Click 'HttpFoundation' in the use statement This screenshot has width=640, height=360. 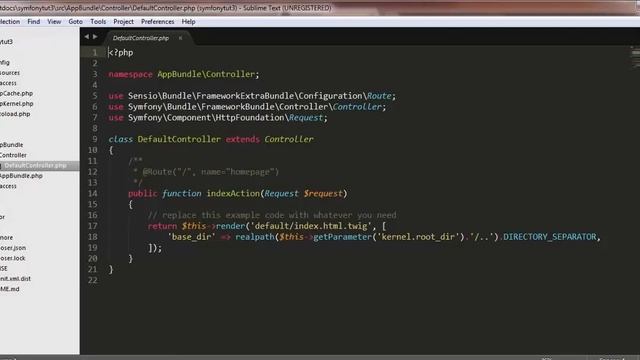[249, 118]
